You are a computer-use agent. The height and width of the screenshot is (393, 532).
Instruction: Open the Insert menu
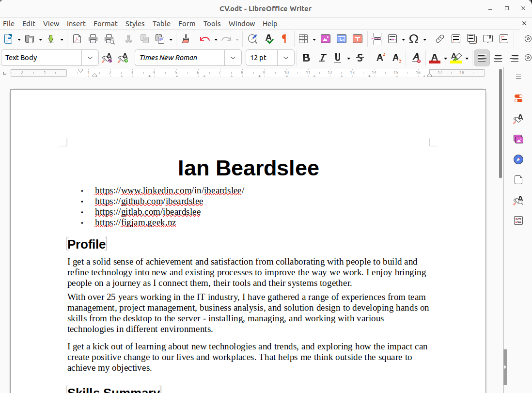pyautogui.click(x=76, y=23)
